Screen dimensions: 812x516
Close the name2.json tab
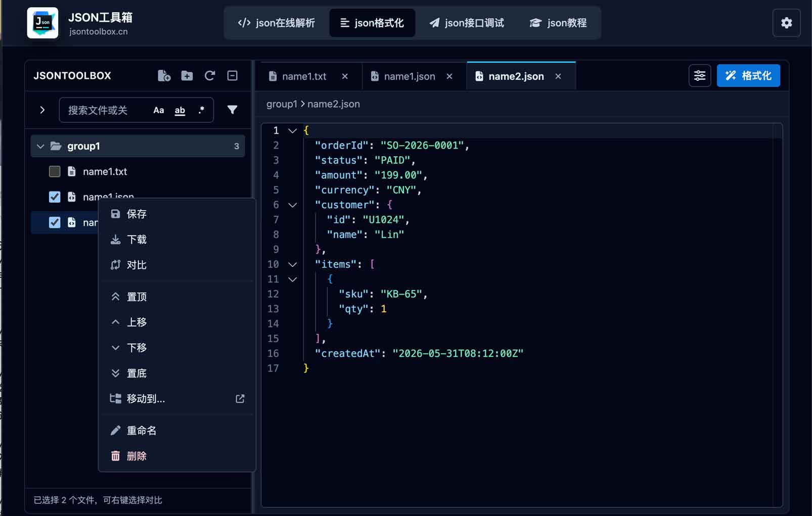coord(558,76)
